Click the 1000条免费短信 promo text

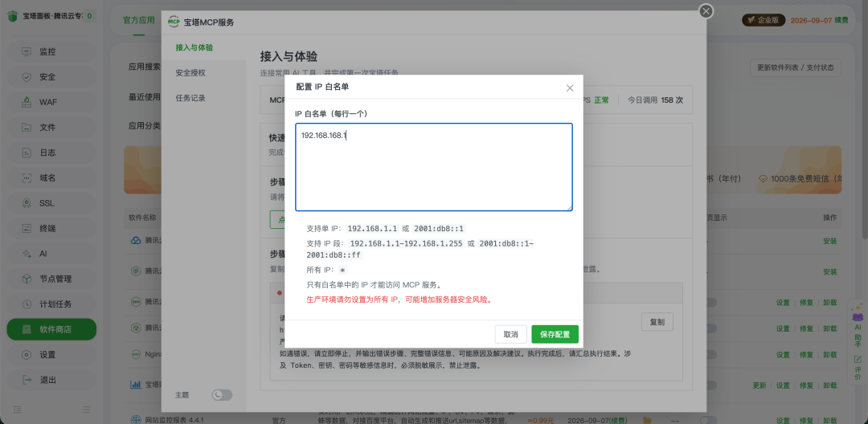pos(805,178)
